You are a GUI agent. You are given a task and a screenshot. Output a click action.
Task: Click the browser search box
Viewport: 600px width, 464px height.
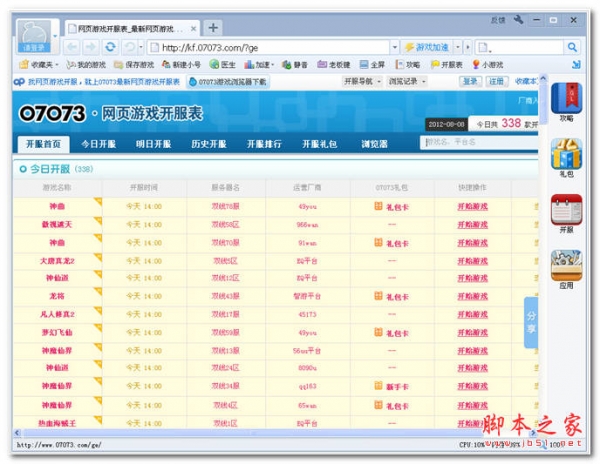coord(520,47)
